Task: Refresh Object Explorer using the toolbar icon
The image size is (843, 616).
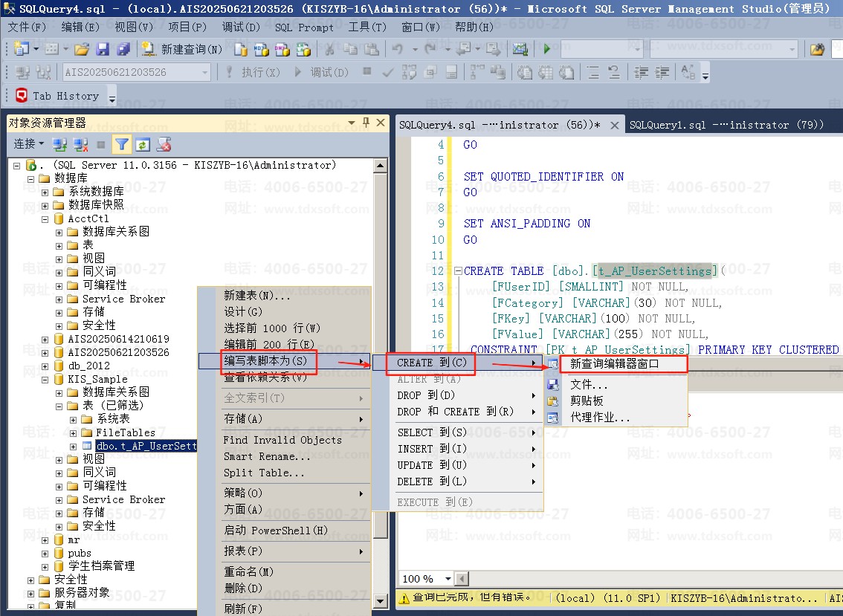Action: tap(143, 144)
